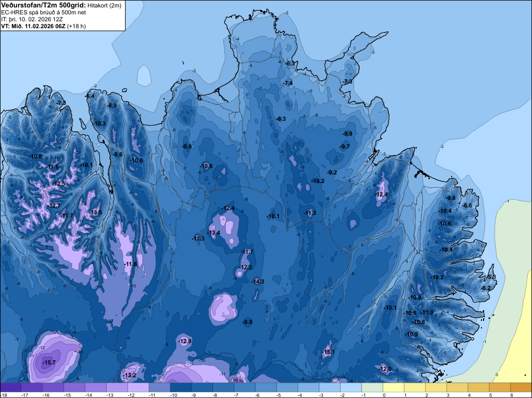Screen dimensions: 532x398
Task: Select the legend swatch above the -13 label
Action: [117, 387]
